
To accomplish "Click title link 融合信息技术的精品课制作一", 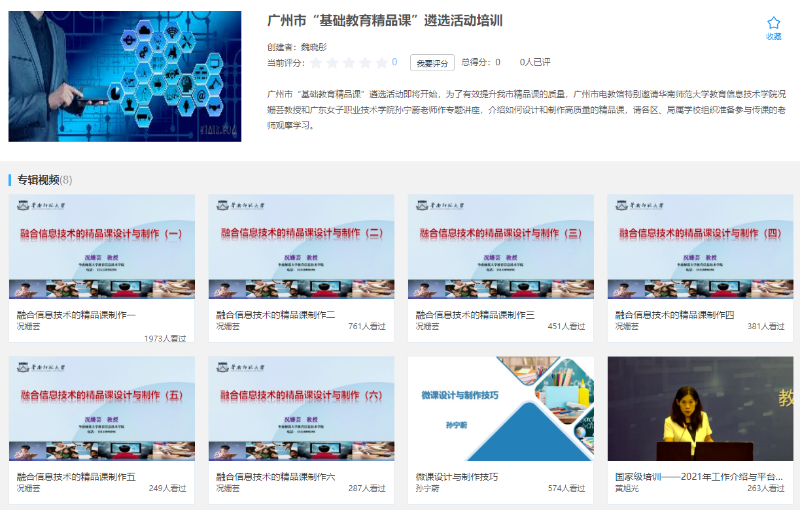I will 77,315.
